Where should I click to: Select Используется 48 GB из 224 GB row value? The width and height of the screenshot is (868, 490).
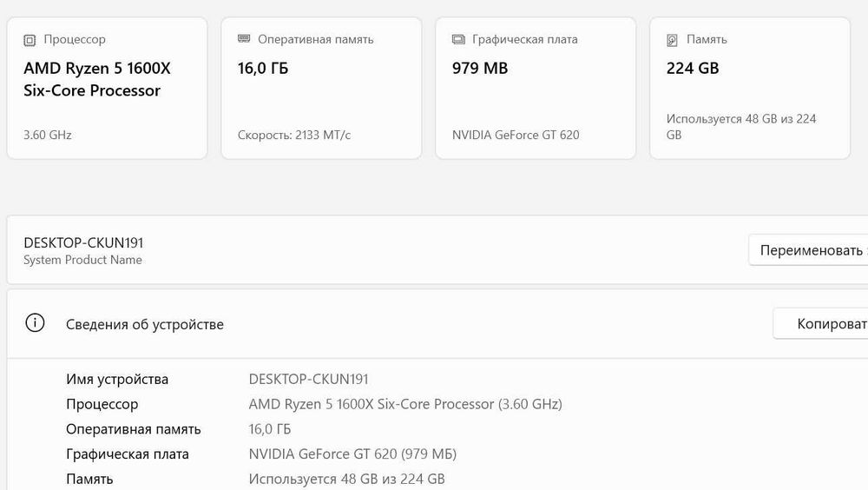346,479
